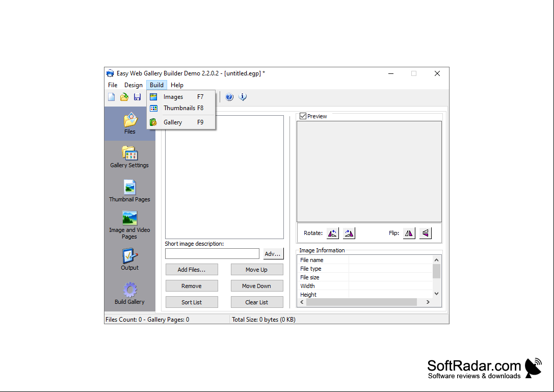Choose Images F7 from Build menu
This screenshot has height=392, width=554.
[x=181, y=97]
